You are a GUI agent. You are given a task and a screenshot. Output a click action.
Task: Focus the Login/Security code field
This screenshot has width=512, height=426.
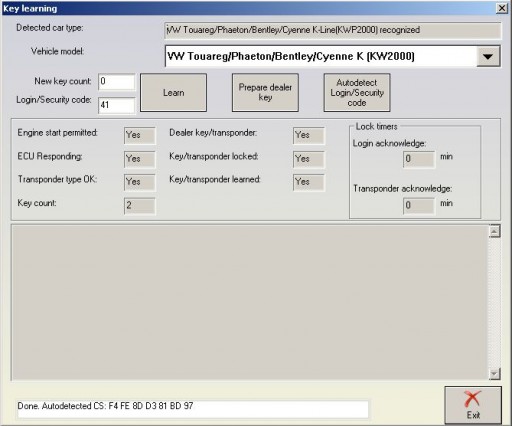point(117,105)
